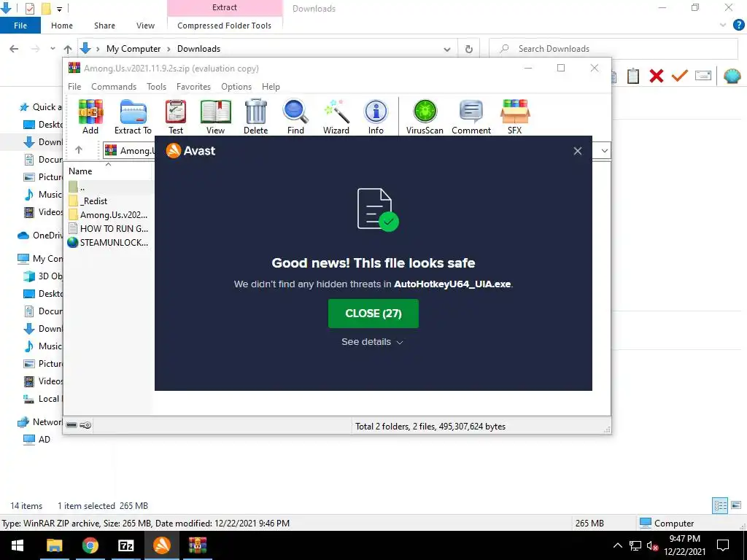The image size is (747, 560).
Task: Open 7-Zip from the taskbar
Action: [x=125, y=545]
